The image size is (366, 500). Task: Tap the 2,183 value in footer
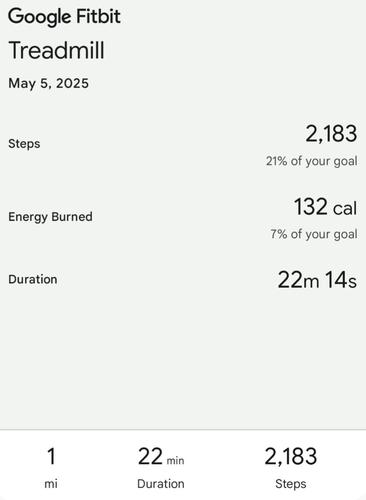click(x=291, y=457)
